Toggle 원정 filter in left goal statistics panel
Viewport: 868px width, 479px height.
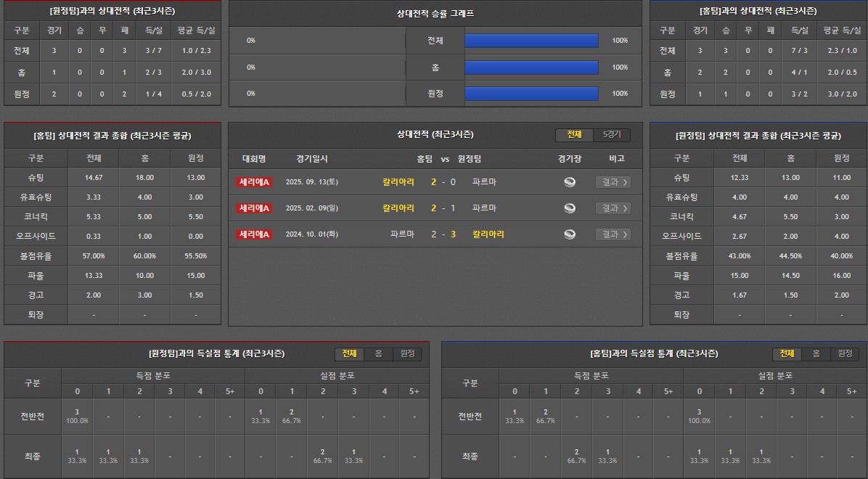pos(406,353)
